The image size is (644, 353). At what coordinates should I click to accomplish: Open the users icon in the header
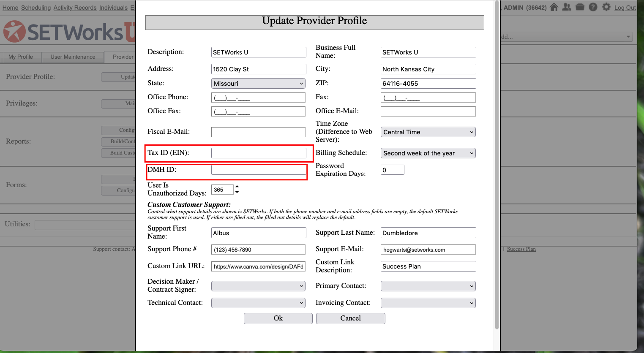567,7
